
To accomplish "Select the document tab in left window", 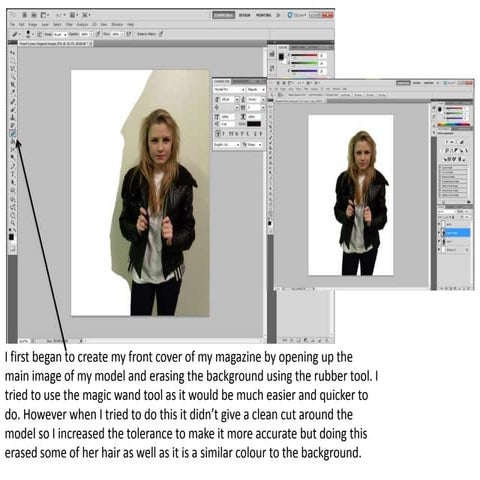I will point(55,43).
